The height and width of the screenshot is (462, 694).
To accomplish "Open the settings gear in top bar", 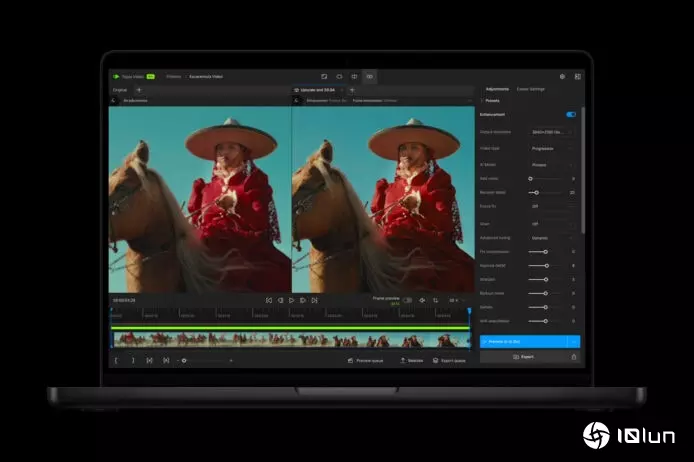I will pos(562,76).
